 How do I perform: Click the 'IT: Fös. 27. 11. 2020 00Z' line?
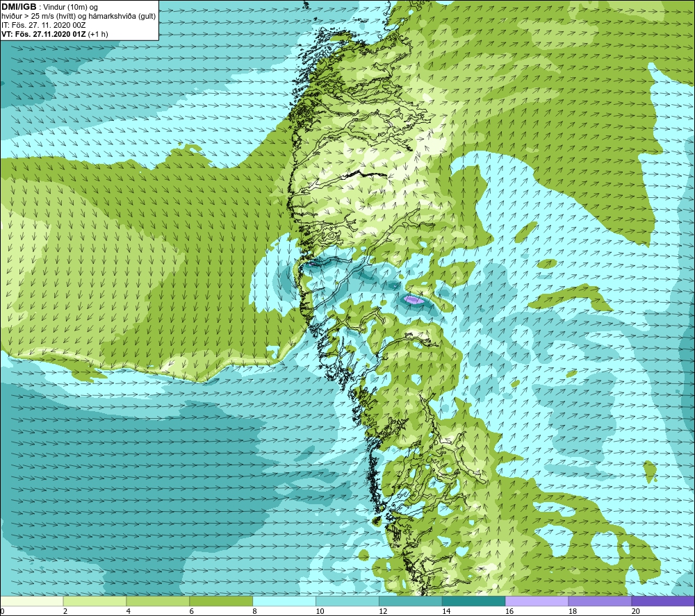(x=43, y=25)
